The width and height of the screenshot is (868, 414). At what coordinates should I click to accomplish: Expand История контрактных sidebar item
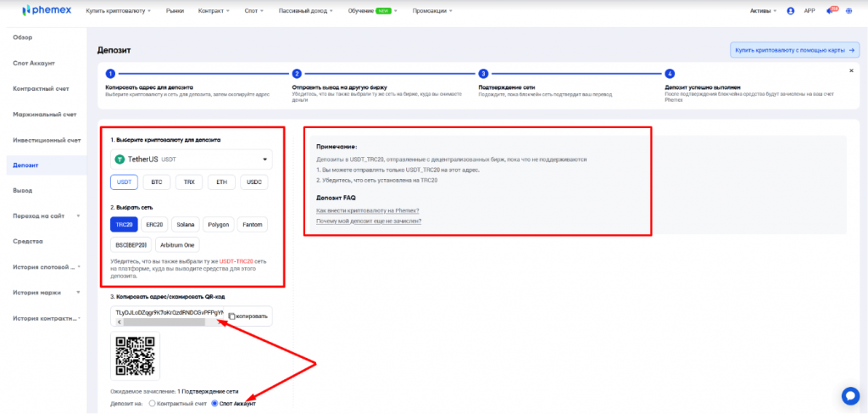(47, 317)
